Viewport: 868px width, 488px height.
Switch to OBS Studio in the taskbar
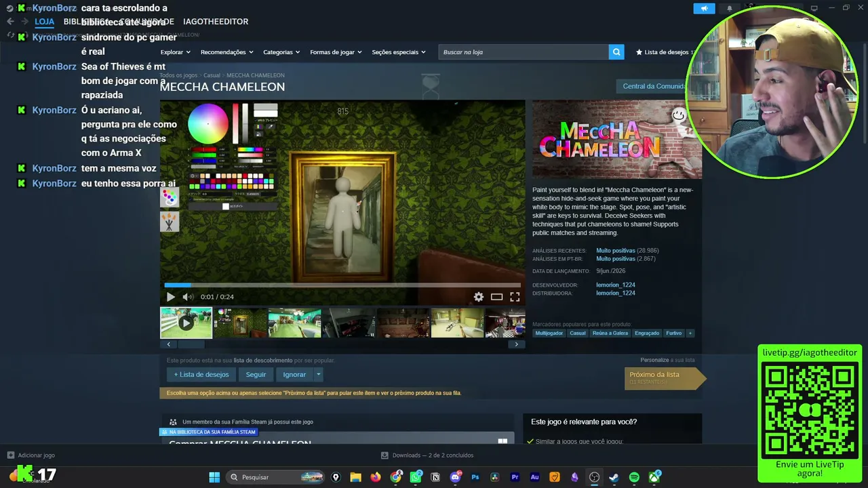[x=595, y=477]
